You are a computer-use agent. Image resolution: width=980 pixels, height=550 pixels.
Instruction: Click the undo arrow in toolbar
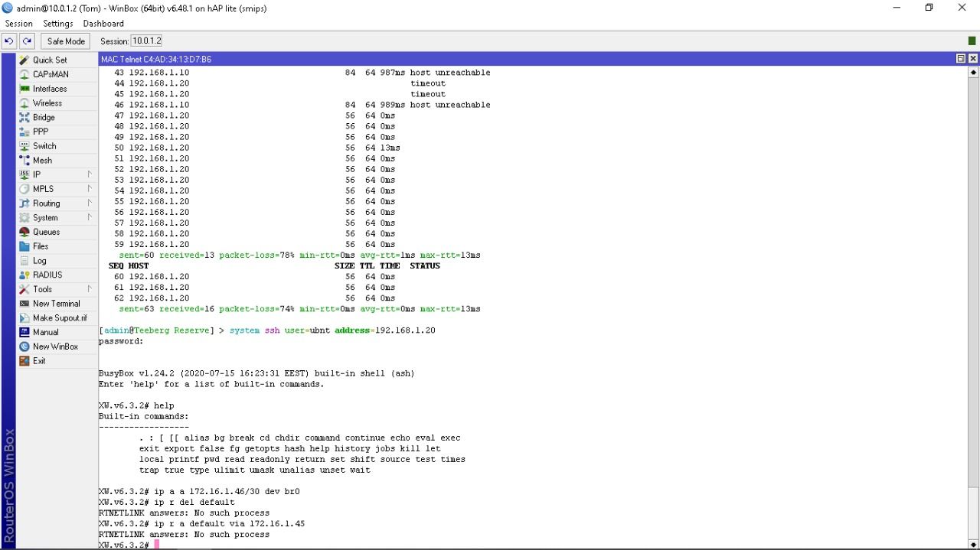[x=9, y=41]
